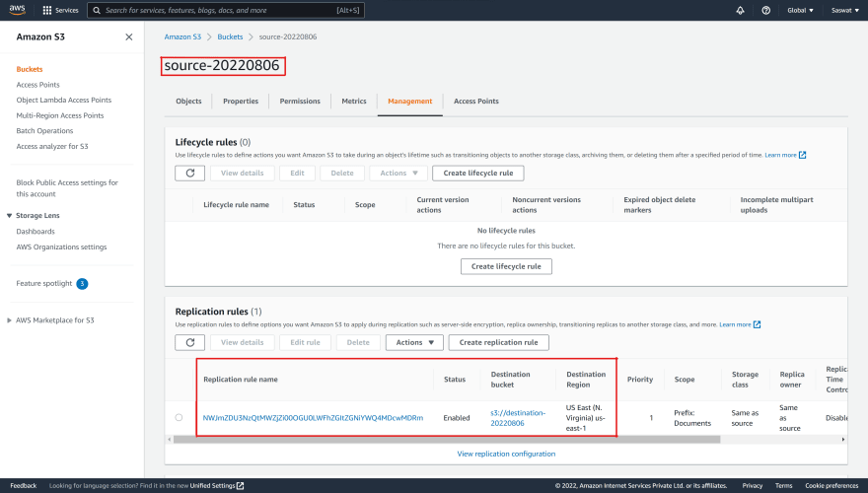Select the replication rule radio button
This screenshot has width=868, height=493.
pyautogui.click(x=179, y=418)
